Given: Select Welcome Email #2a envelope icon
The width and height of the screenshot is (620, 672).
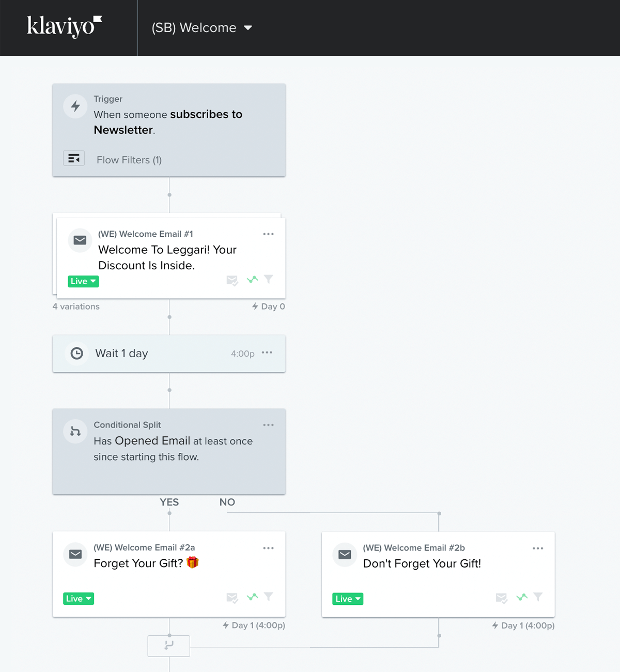Looking at the screenshot, I should click(75, 554).
